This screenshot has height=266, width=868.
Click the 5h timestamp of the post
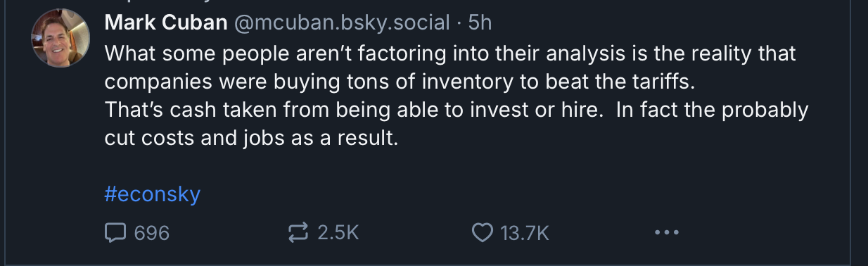480,23
